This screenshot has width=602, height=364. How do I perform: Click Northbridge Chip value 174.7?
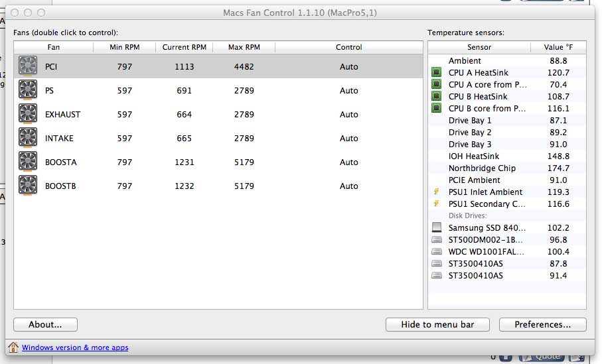[558, 168]
